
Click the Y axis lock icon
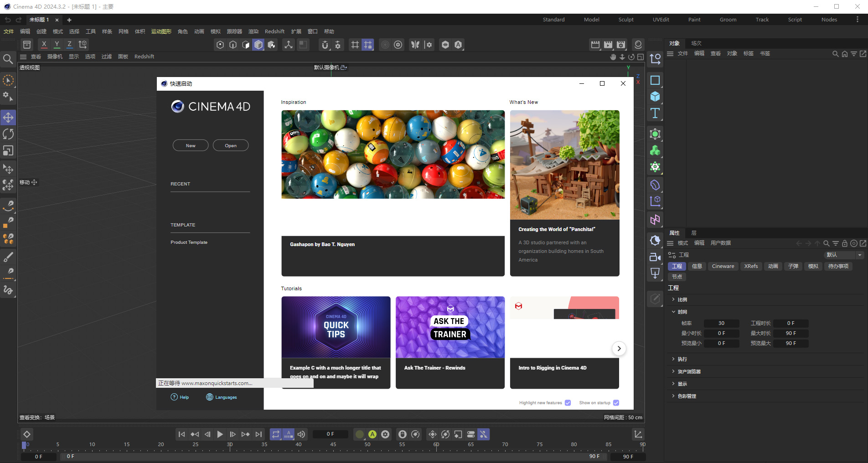pos(57,44)
